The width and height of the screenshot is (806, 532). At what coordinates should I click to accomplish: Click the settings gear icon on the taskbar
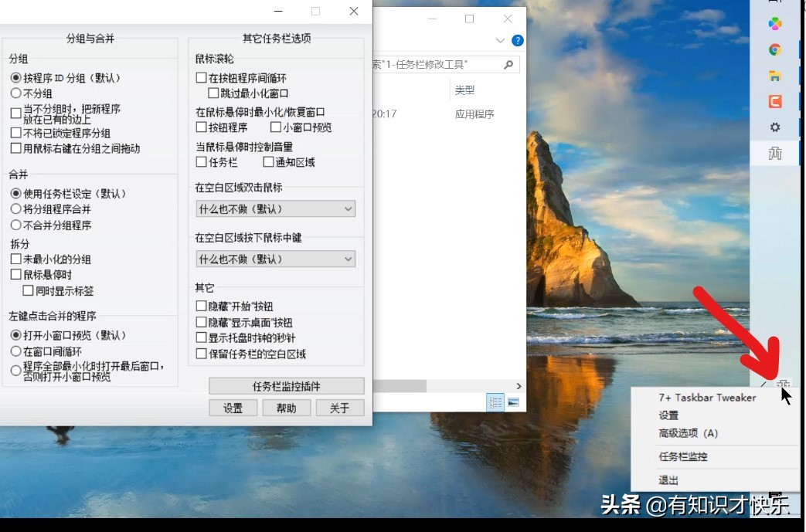coord(775,127)
